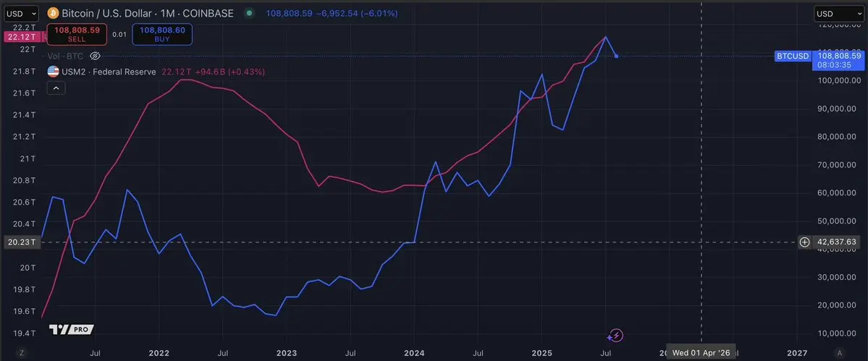Click the plus icon beside 42,637.63
This screenshot has width=868, height=361.
pyautogui.click(x=805, y=242)
